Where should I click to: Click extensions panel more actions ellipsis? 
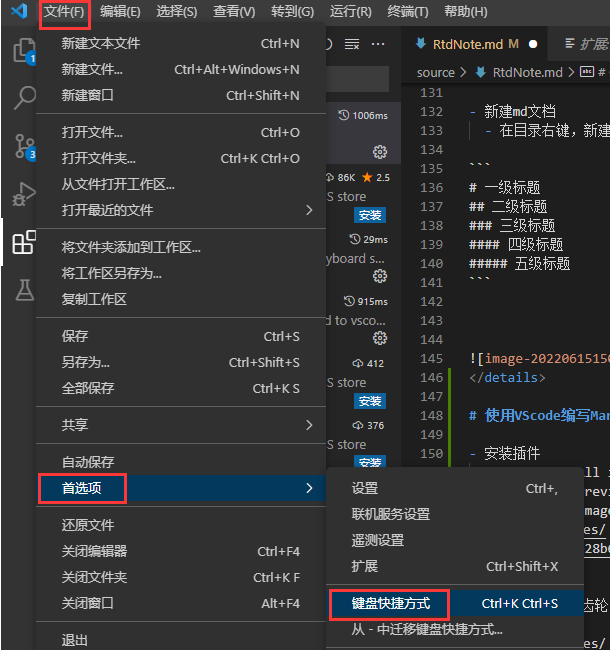(x=378, y=44)
